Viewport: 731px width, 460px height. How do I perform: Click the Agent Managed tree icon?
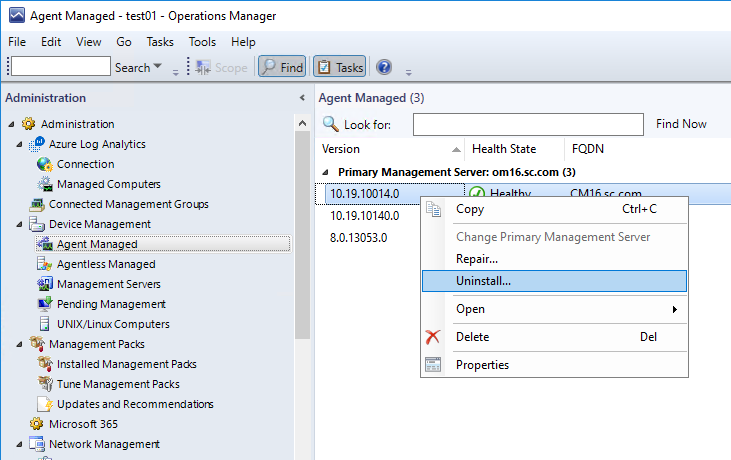coord(45,244)
